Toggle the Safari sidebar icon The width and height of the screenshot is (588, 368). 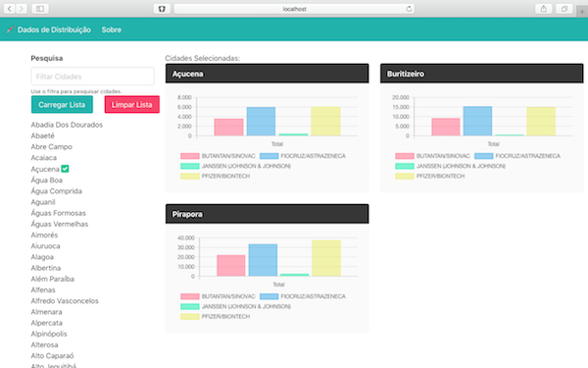(x=40, y=9)
